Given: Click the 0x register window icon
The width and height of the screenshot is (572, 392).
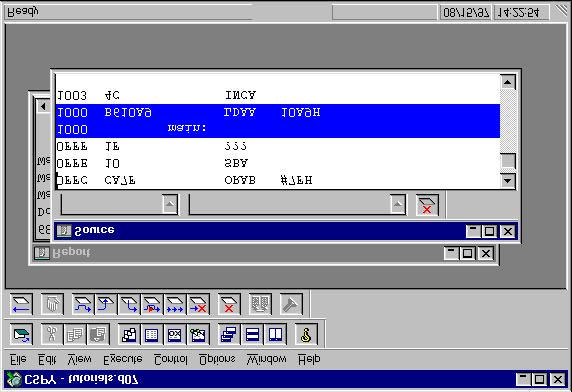Looking at the screenshot, I should 175,334.
